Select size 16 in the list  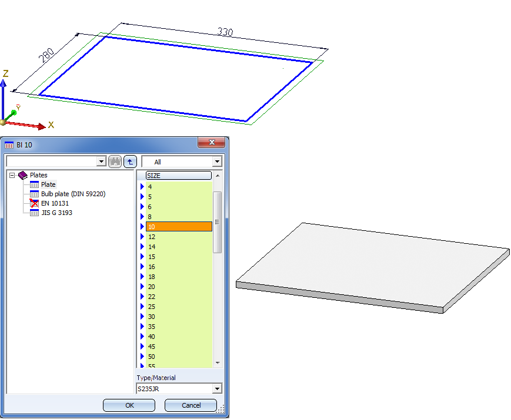point(179,267)
